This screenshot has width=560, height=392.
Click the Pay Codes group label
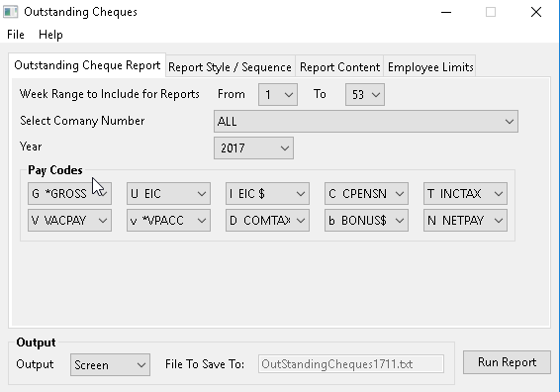pyautogui.click(x=55, y=170)
